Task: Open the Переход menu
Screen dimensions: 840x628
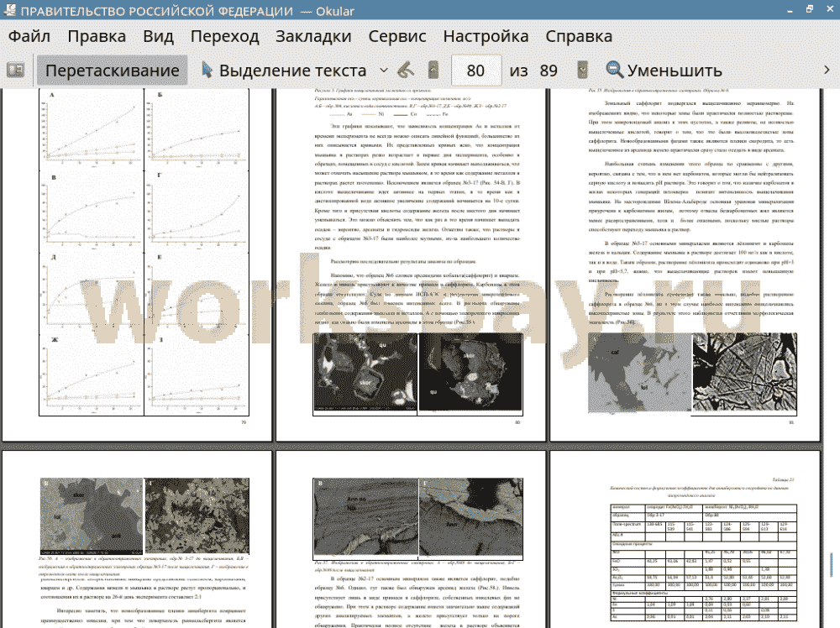Action: 225,36
